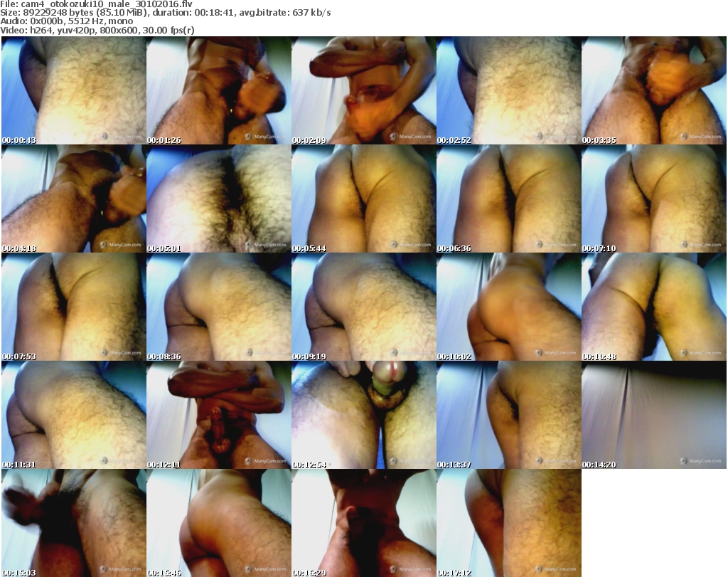
Task: Select the 'Size: 89229248 bytes' info line
Action: pos(165,13)
